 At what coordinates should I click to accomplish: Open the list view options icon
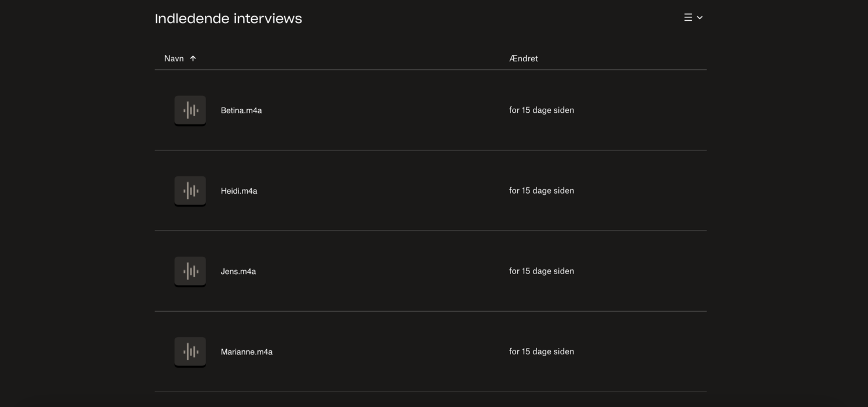688,18
